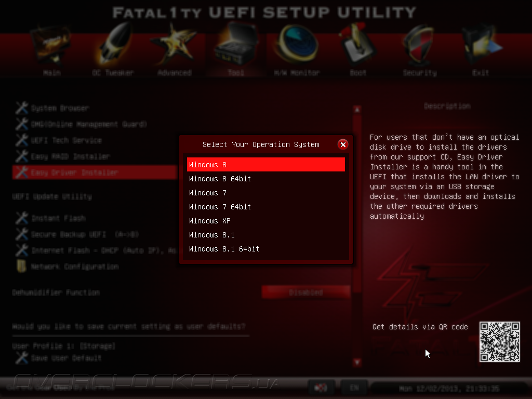
Task: Select Easy Driver Installer entry
Action: pos(95,172)
